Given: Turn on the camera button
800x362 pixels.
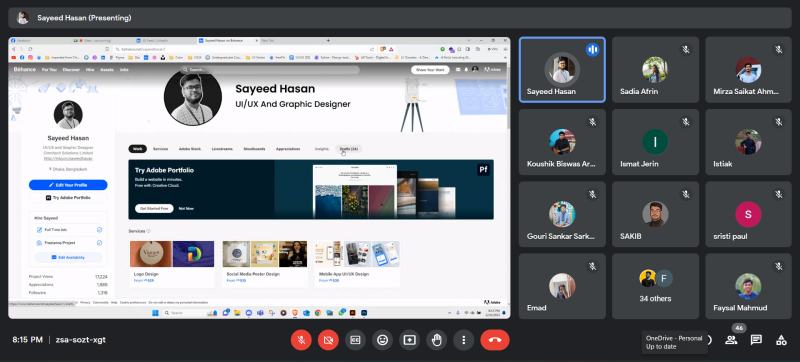Looking at the screenshot, I should point(329,340).
